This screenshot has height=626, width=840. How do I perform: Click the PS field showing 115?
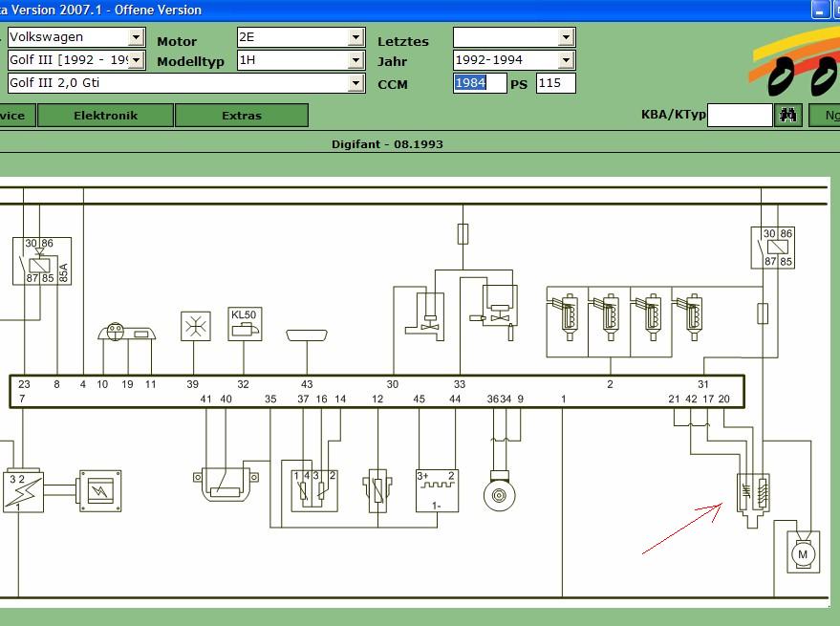555,83
